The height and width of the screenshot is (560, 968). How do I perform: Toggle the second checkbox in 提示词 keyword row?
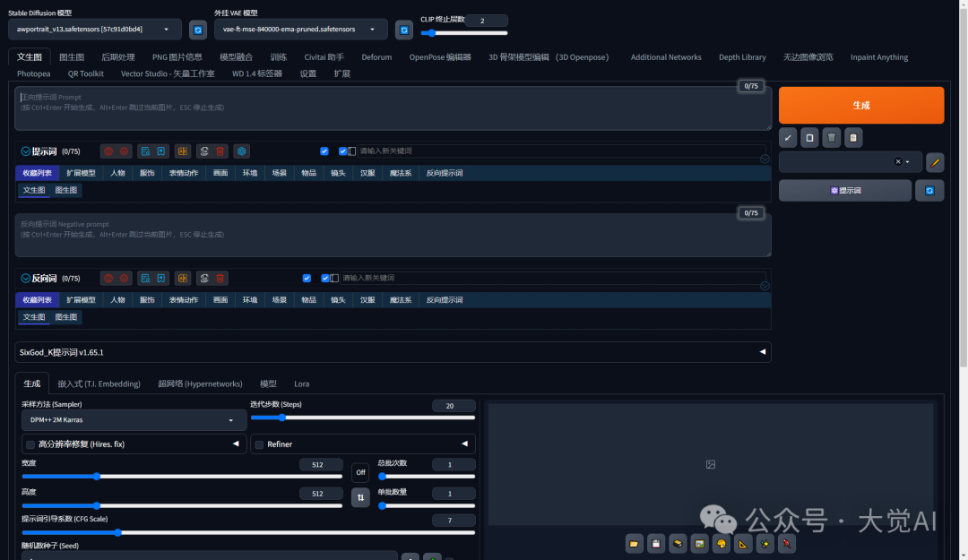(x=342, y=151)
